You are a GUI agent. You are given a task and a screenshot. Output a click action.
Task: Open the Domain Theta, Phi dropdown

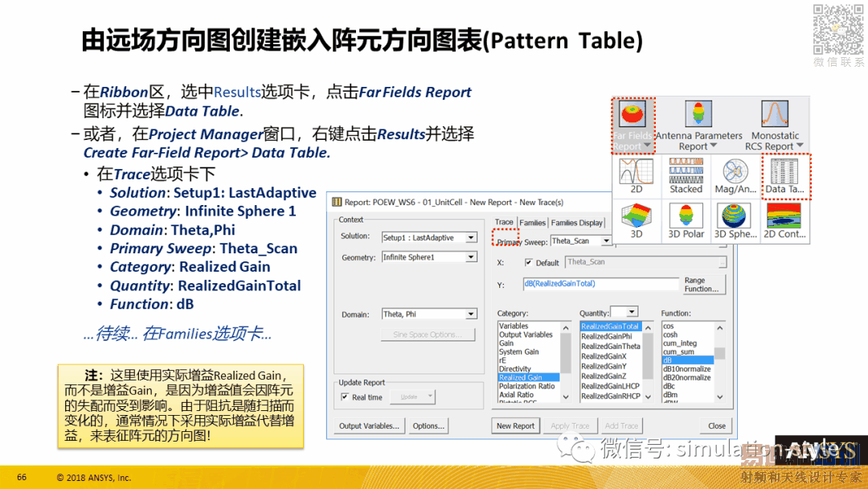[471, 314]
